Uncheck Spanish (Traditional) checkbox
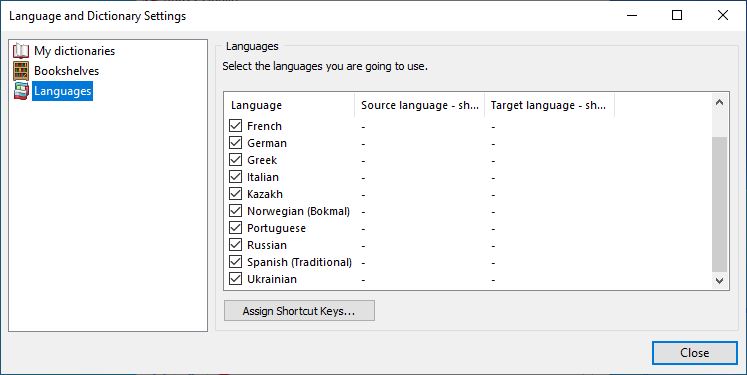Viewport: 747px width, 375px height. [x=235, y=262]
